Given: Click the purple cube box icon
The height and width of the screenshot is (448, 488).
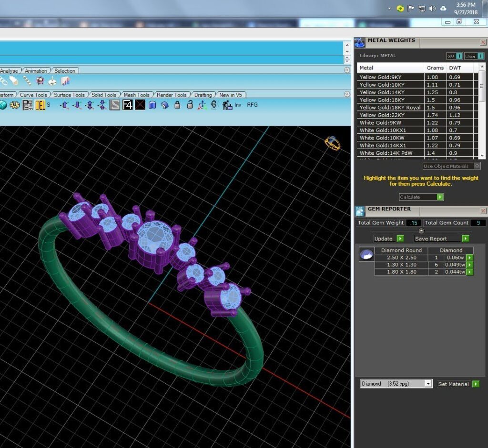Looking at the screenshot, I should pos(40,81).
